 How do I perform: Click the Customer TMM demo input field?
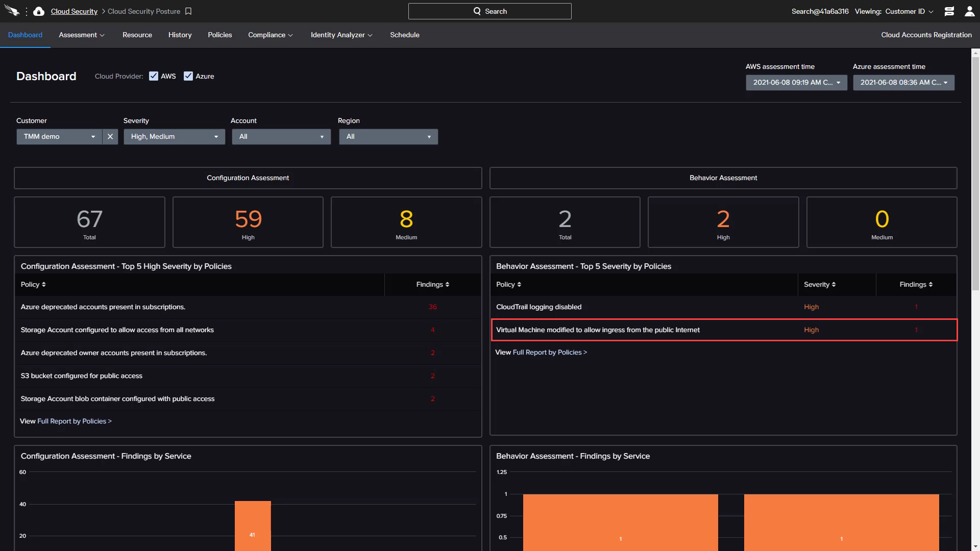58,137
